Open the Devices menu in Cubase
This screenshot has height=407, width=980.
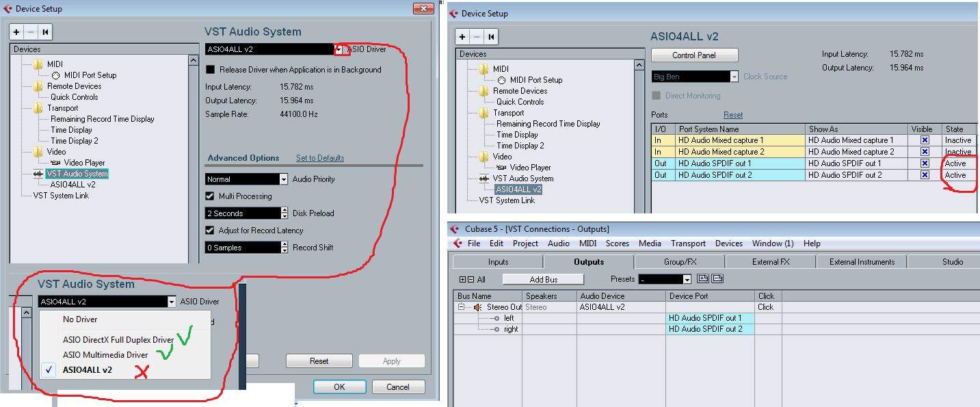(x=729, y=244)
